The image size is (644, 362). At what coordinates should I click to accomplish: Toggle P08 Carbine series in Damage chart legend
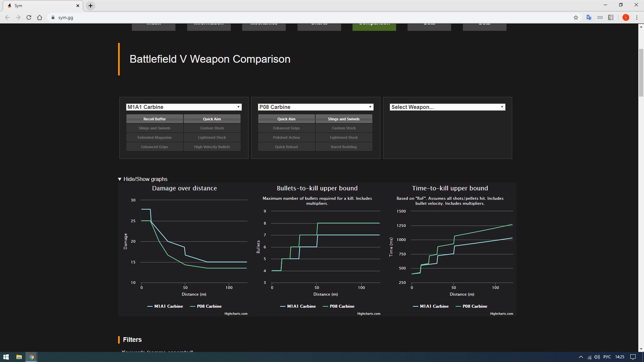point(209,306)
